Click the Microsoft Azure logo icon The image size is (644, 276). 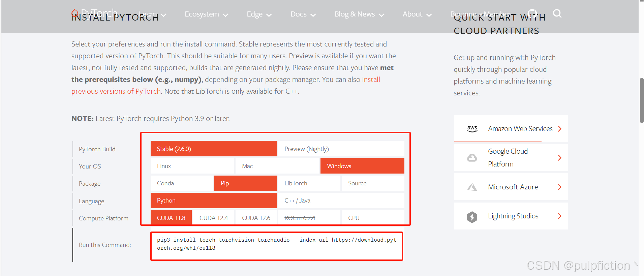coord(472,187)
